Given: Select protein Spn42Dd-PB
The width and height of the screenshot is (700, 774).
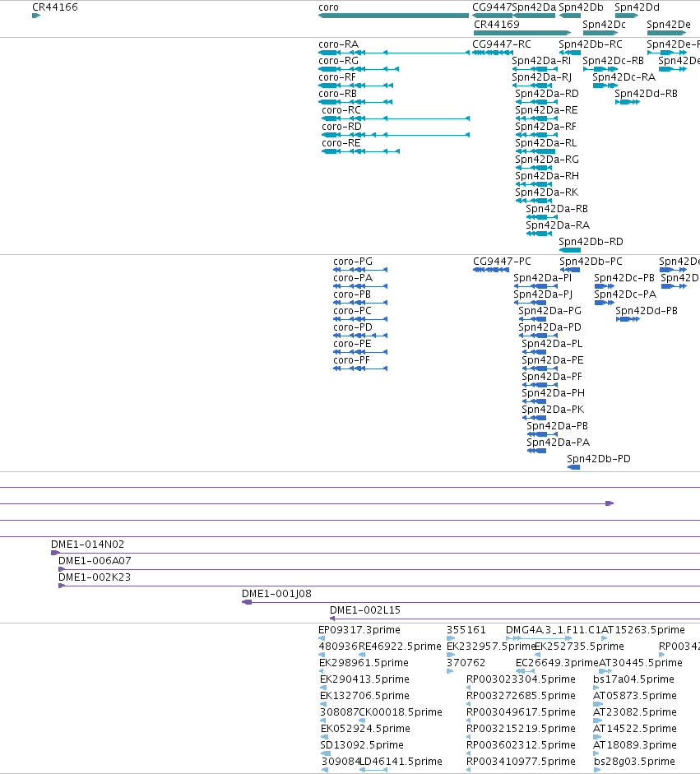Looking at the screenshot, I should click(x=647, y=311).
